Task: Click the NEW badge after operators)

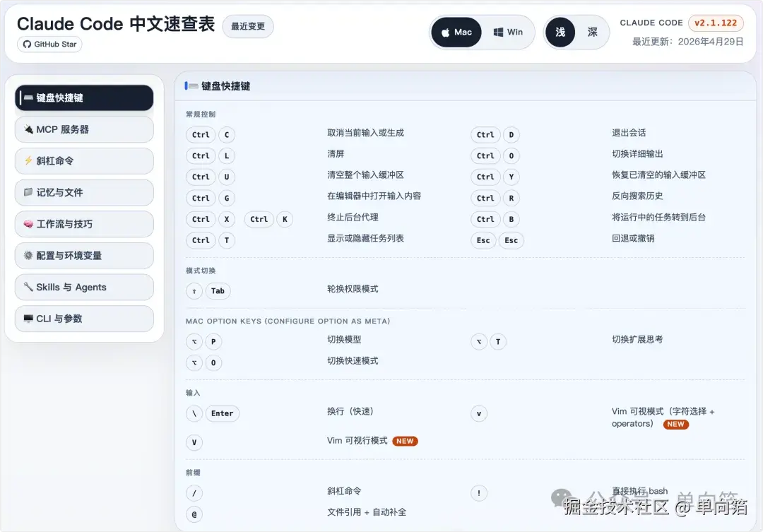Action: [x=676, y=425]
